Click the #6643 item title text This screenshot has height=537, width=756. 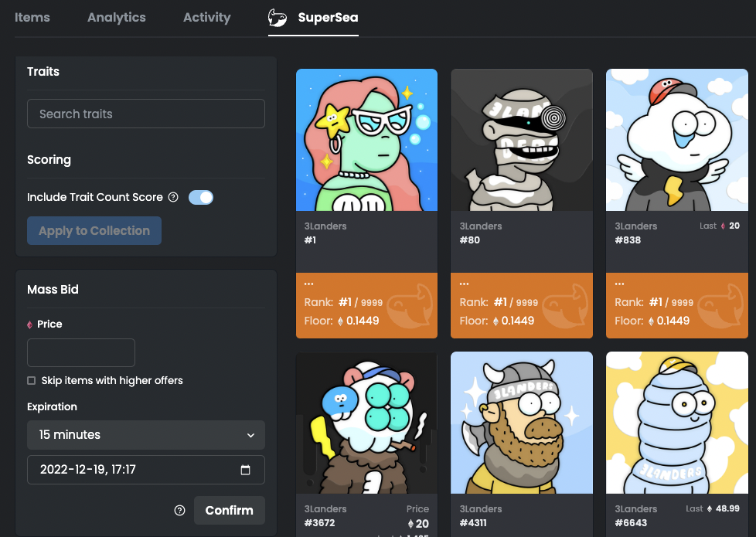631,523
